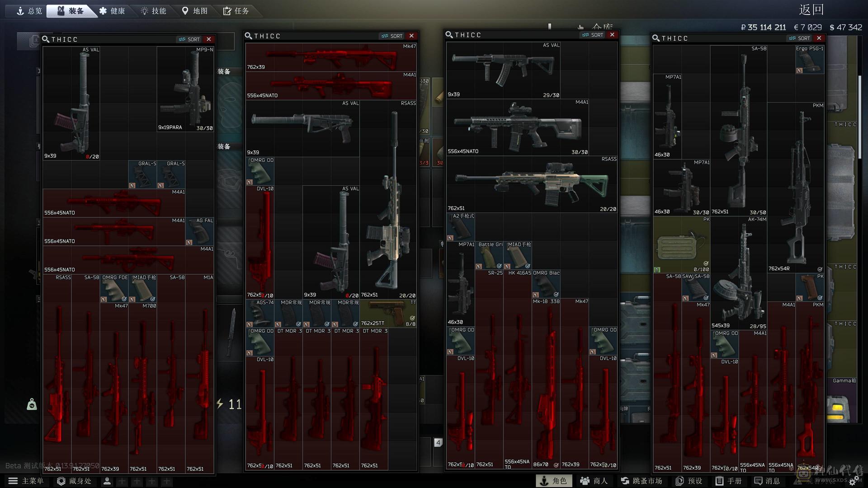The width and height of the screenshot is (868, 488).
Task: Click the euro balance € 7 029
Action: click(x=808, y=27)
